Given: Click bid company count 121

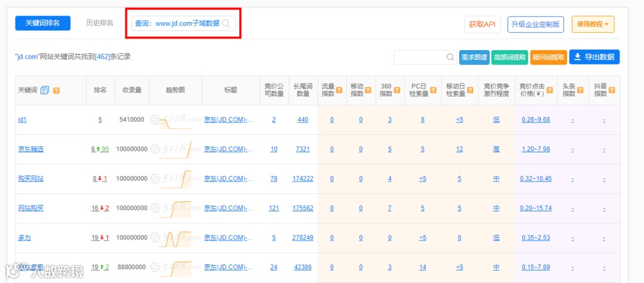Looking at the screenshot, I should 274,208.
